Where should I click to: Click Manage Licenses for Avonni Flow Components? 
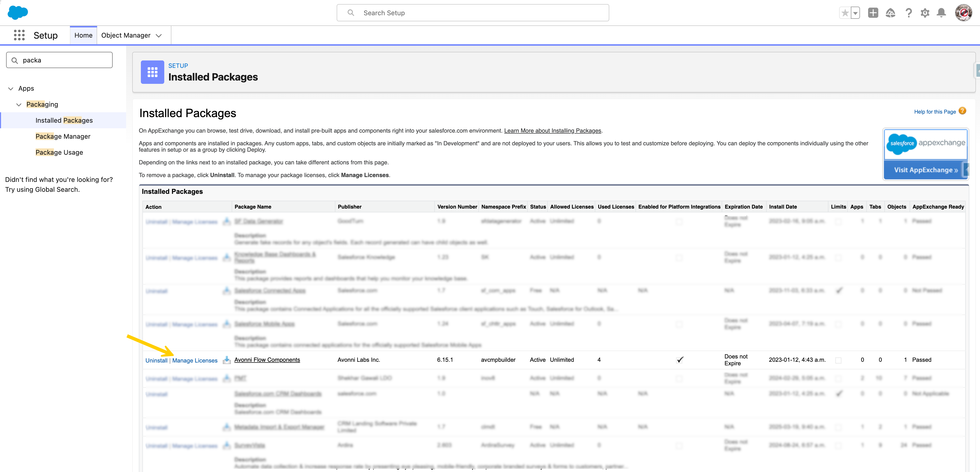coord(195,360)
